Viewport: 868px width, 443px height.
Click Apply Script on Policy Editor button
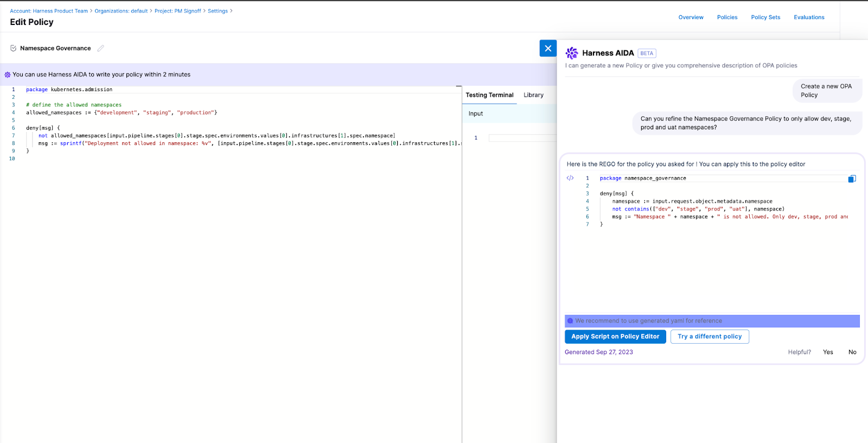click(x=615, y=337)
